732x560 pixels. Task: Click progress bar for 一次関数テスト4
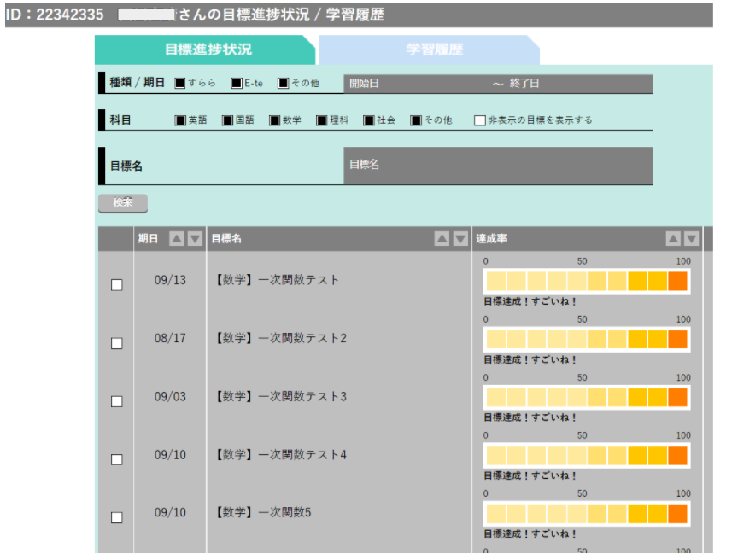tap(587, 456)
